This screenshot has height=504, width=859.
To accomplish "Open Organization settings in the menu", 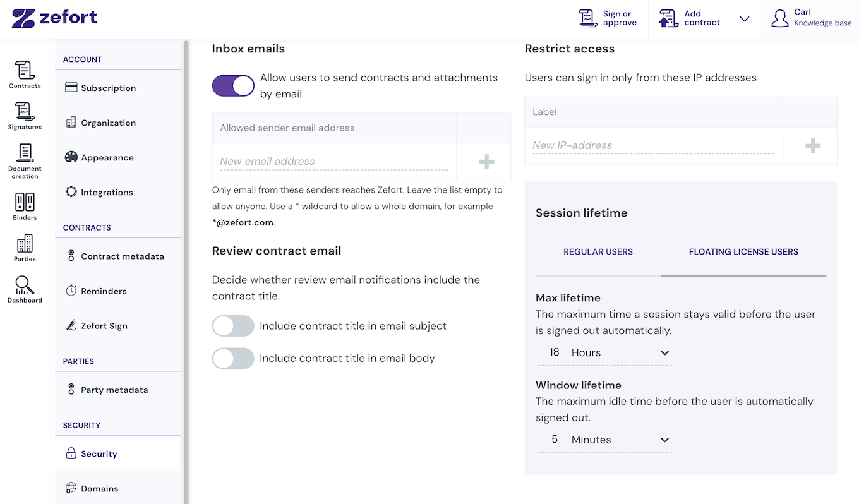I will [118, 123].
